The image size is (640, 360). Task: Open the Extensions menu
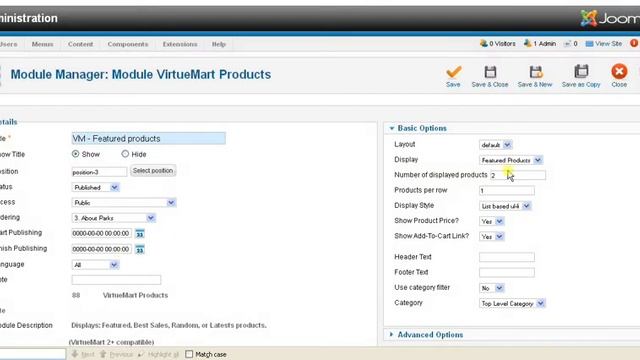tap(180, 44)
